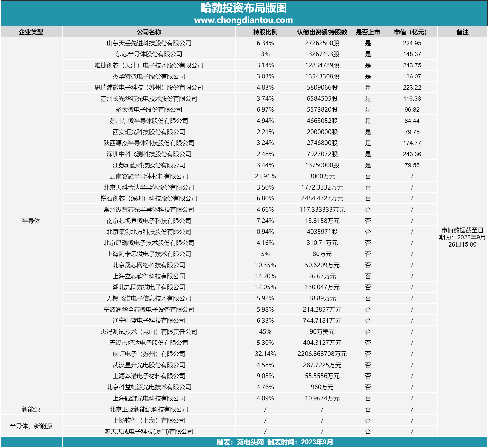Click the shareholding value 32.14%

pos(265,354)
